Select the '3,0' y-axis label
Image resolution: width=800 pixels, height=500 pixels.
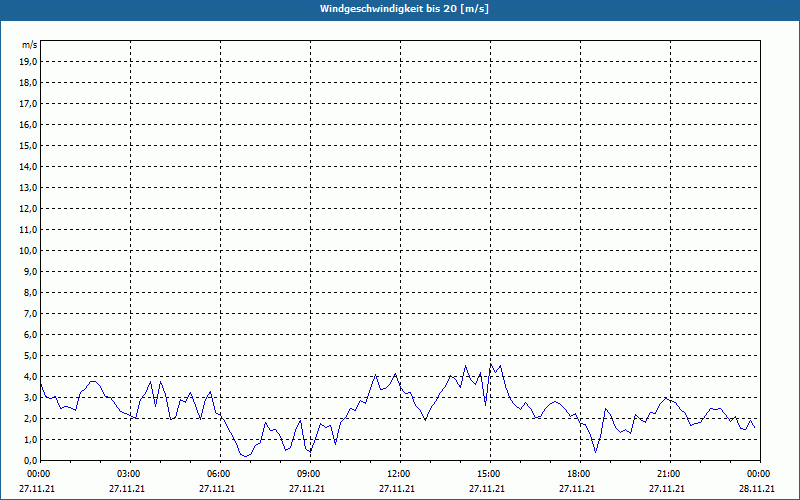[30, 397]
